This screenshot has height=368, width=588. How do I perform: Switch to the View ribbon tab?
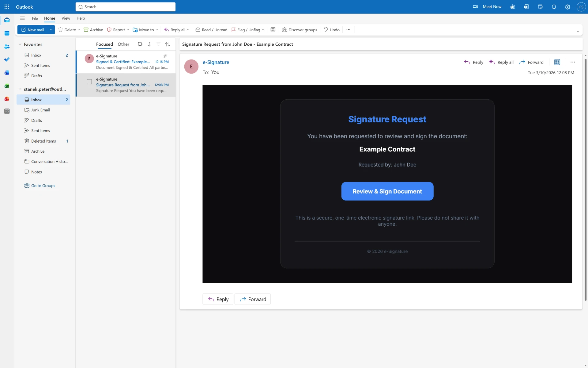click(x=66, y=18)
